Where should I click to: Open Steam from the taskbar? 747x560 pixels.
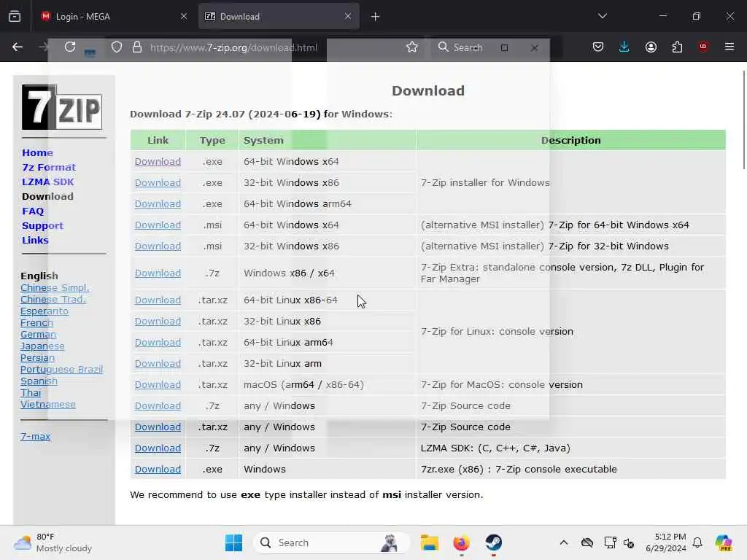pyautogui.click(x=494, y=542)
